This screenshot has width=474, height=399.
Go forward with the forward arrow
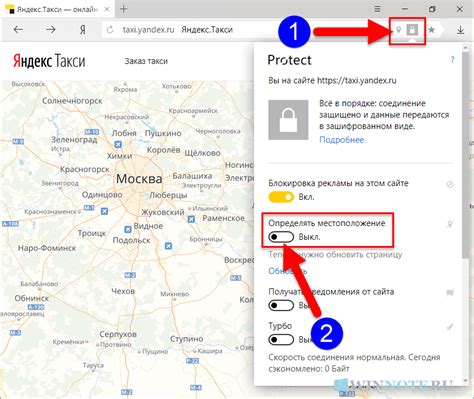(x=51, y=30)
